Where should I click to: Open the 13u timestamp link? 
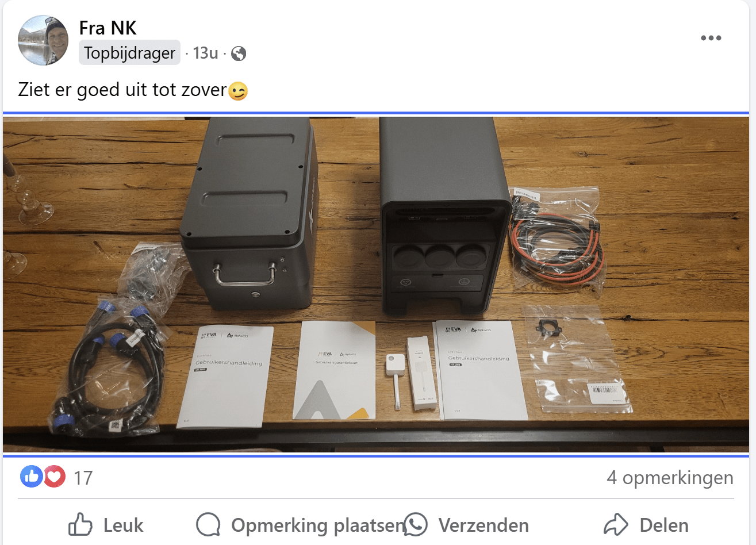pyautogui.click(x=205, y=53)
